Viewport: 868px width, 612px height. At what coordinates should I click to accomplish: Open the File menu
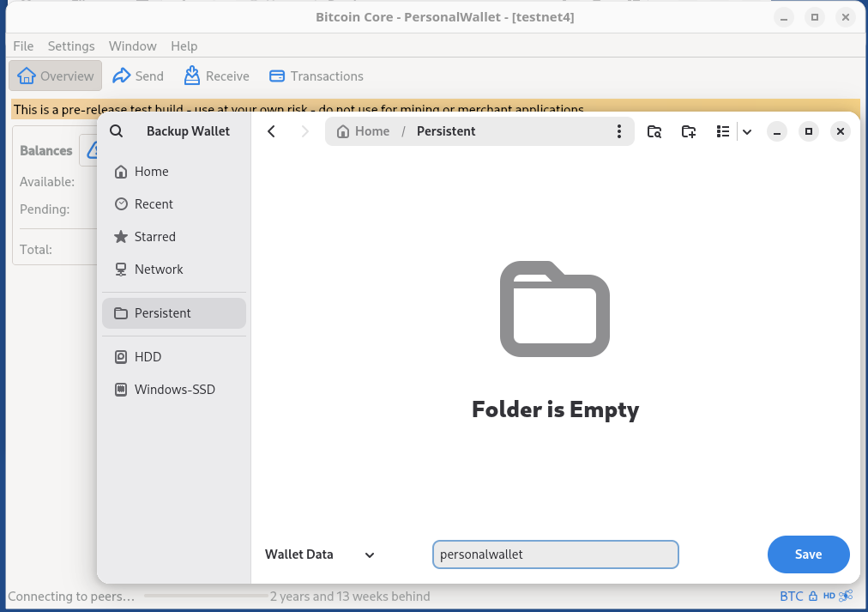(x=23, y=46)
